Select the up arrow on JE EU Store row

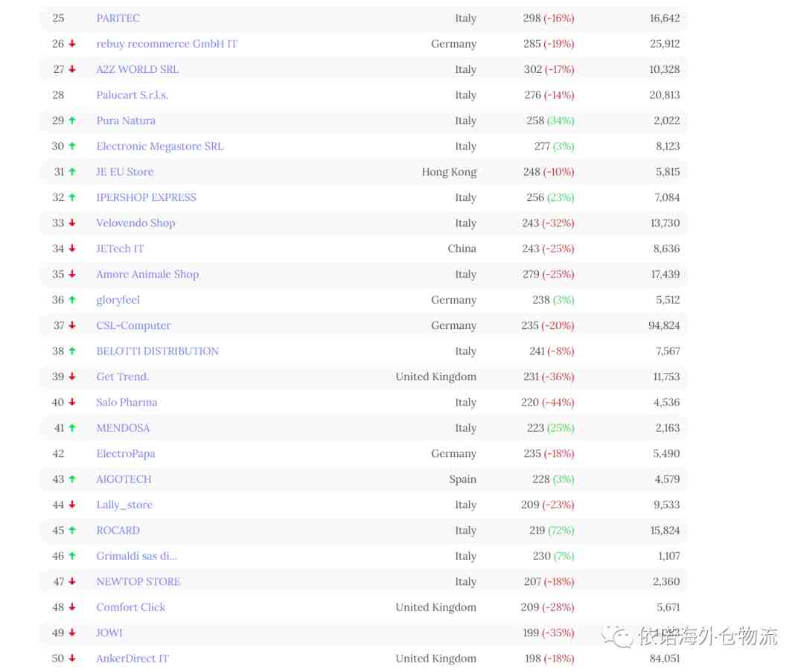72,172
